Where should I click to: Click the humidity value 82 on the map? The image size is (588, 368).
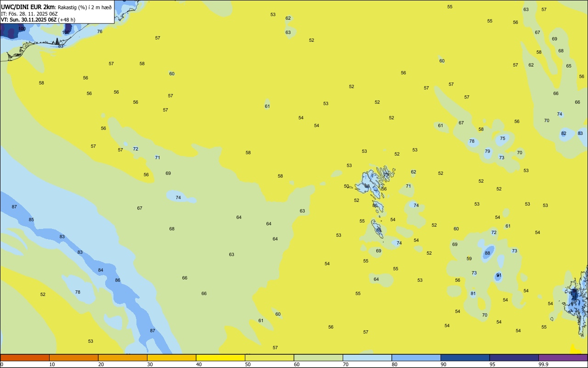[x=564, y=134]
